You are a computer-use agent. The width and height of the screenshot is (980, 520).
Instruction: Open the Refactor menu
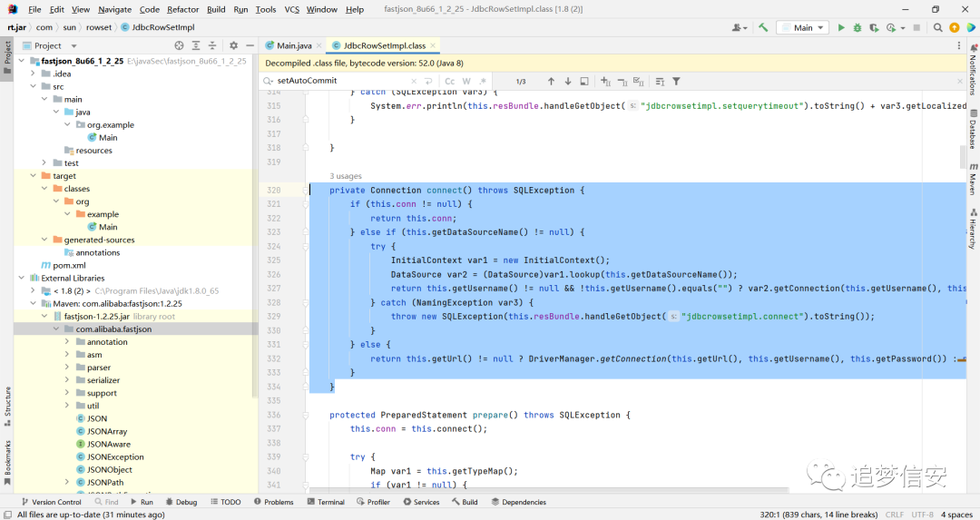pyautogui.click(x=182, y=9)
